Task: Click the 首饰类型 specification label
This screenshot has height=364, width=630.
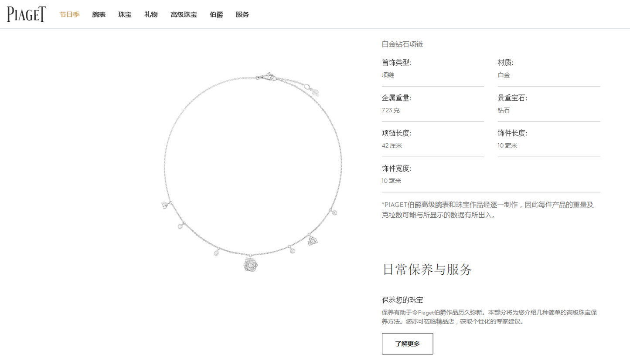Action: point(396,63)
